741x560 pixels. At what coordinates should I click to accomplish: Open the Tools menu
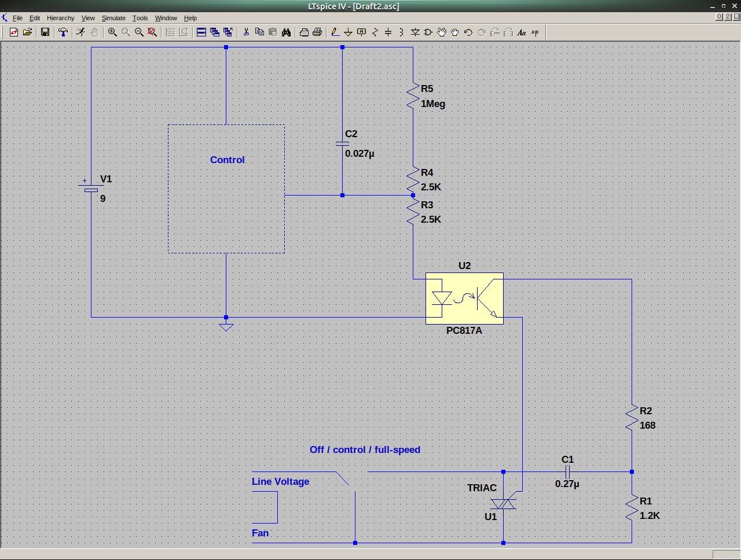(x=140, y=18)
